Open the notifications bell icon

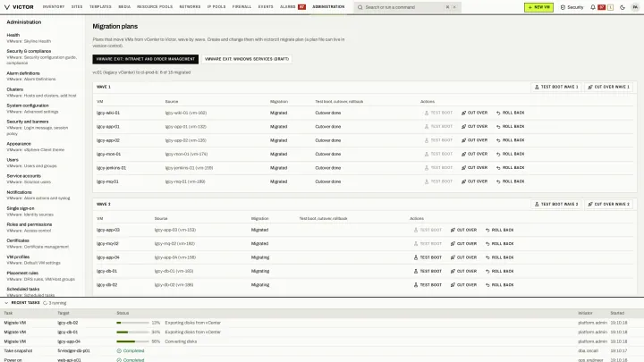tap(593, 7)
